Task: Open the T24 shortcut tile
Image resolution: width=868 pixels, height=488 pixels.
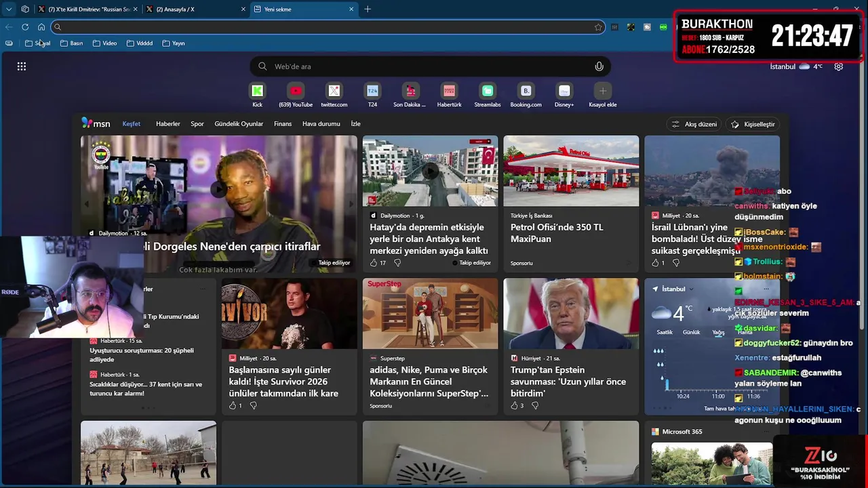Action: [372, 91]
